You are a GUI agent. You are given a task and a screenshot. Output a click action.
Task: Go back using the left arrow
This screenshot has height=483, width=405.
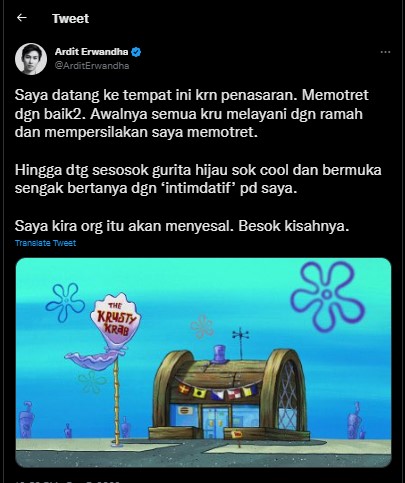pos(22,18)
